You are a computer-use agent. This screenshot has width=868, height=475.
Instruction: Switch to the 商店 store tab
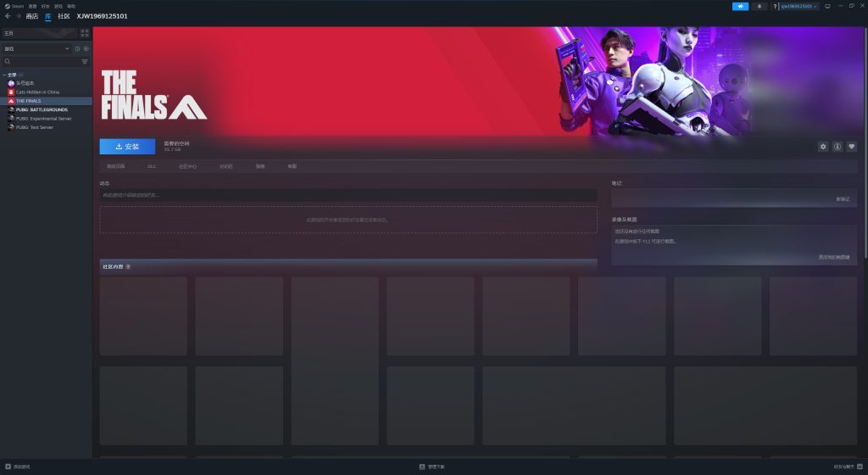[32, 16]
